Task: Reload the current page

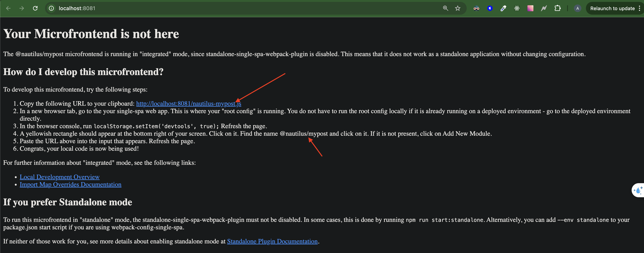Action: point(35,8)
